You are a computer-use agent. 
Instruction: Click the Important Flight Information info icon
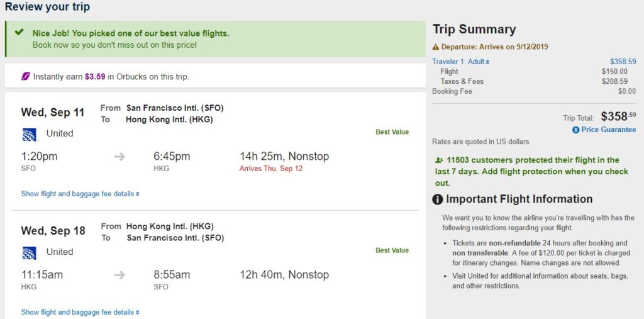(x=438, y=199)
